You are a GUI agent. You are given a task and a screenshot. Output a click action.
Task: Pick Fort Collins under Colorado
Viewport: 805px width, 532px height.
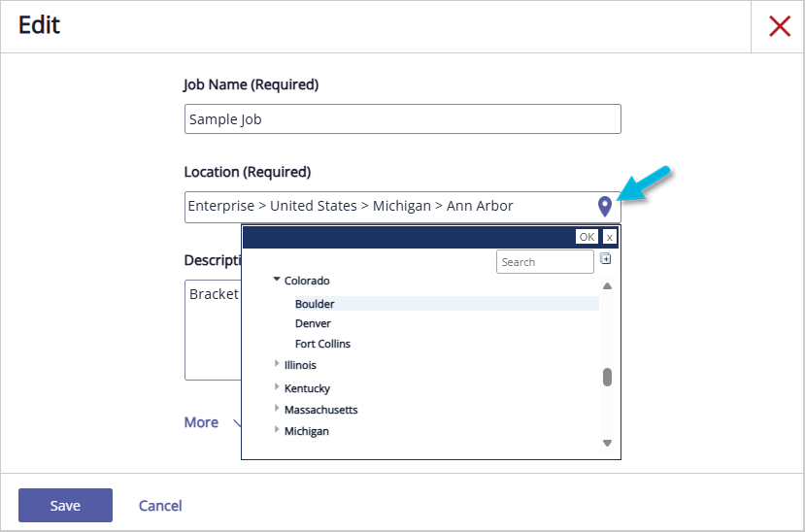(x=322, y=344)
